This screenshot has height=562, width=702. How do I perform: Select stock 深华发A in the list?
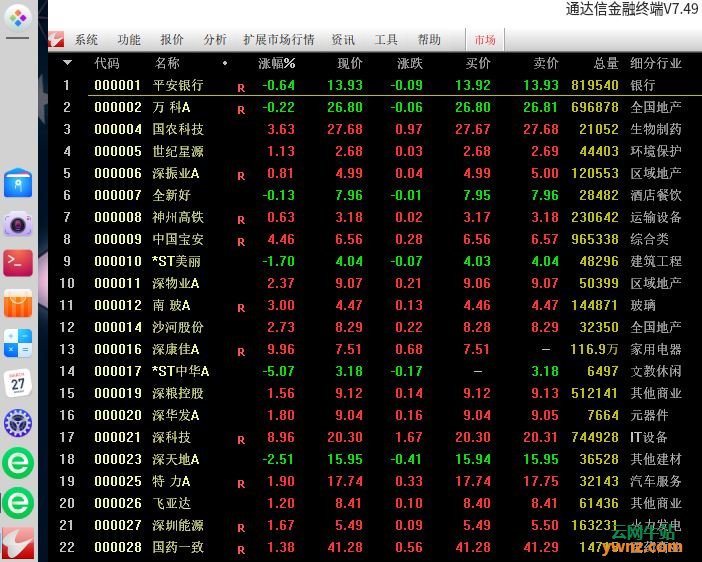176,415
